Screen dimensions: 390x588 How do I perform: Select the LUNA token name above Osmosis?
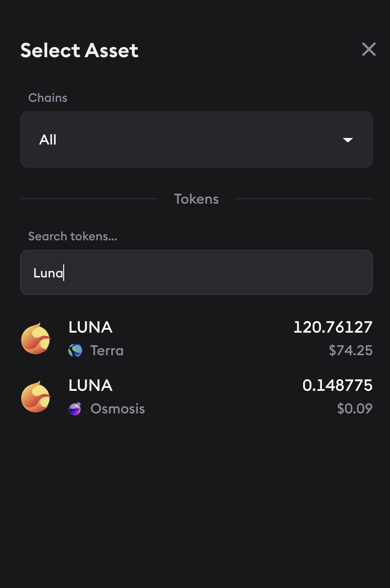pos(90,385)
